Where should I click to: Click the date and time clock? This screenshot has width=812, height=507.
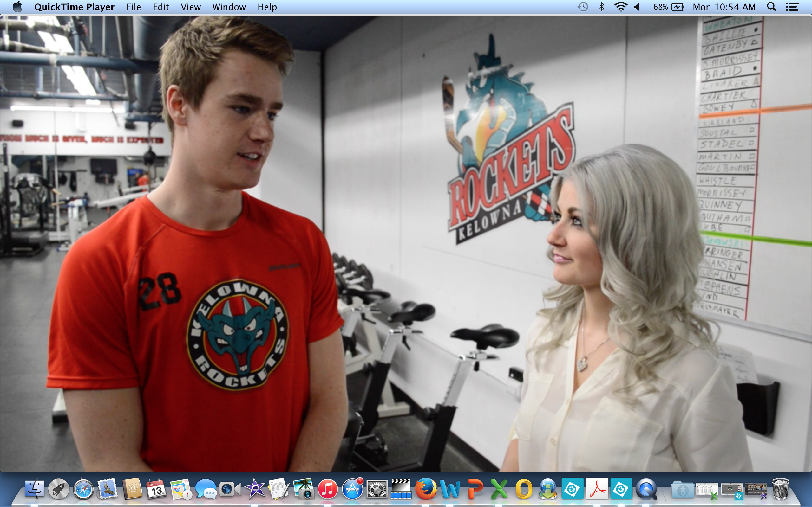(724, 7)
